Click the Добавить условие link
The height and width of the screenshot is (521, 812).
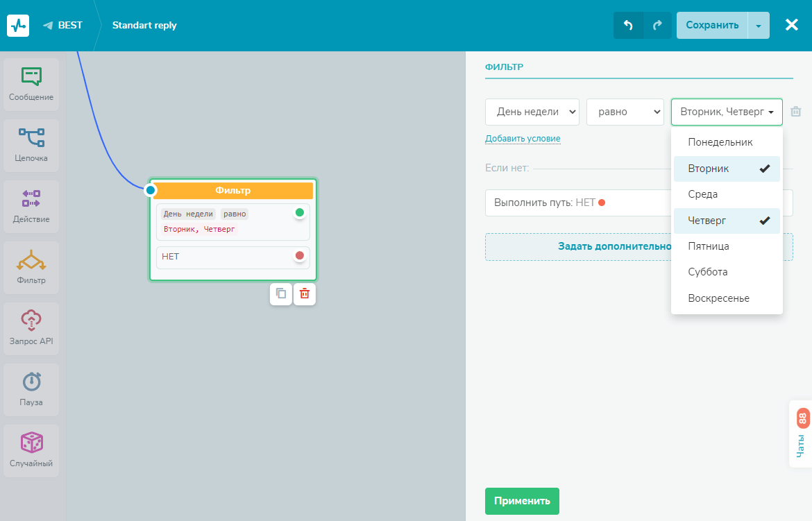point(523,139)
